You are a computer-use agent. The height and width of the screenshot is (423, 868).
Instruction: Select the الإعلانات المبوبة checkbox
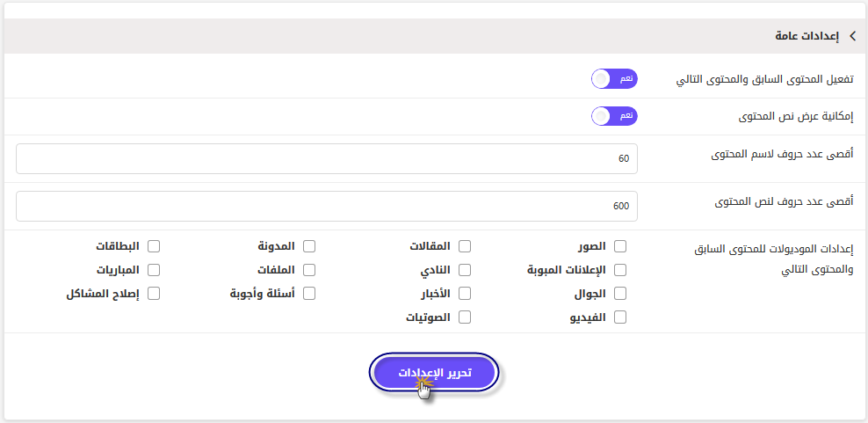pos(620,270)
